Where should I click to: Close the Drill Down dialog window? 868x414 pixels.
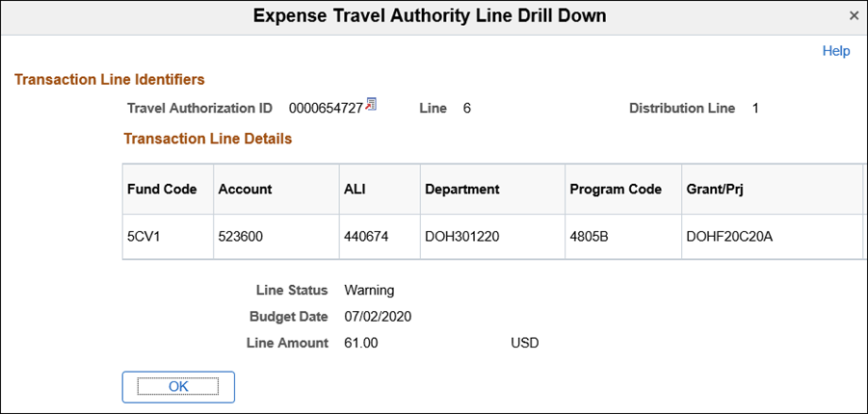point(854,16)
